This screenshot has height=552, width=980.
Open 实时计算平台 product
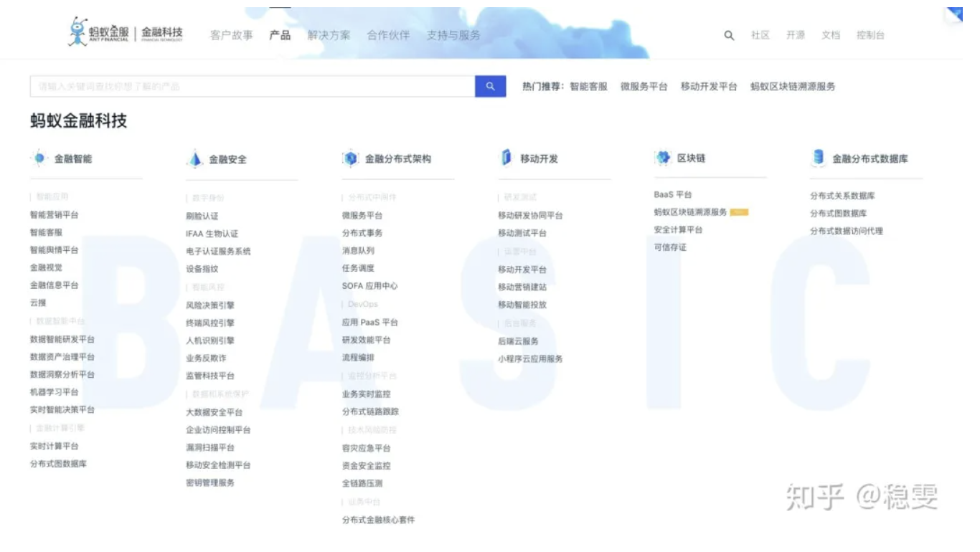55,446
